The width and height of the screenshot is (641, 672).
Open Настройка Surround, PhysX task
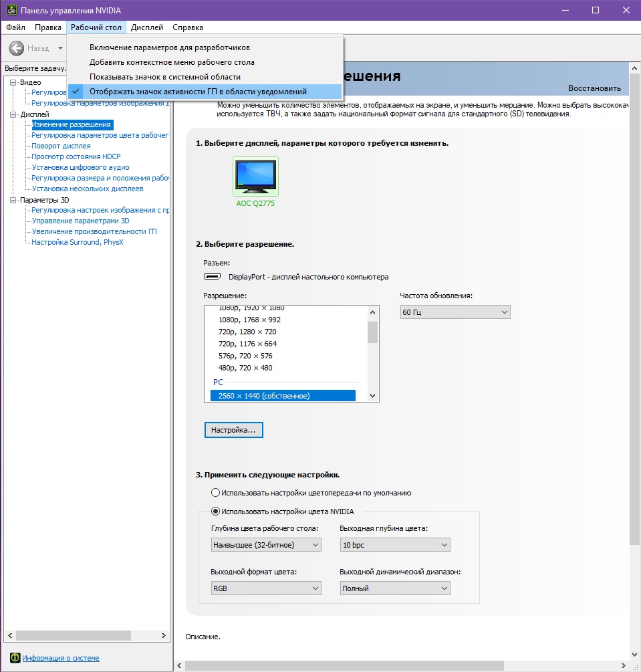click(77, 243)
